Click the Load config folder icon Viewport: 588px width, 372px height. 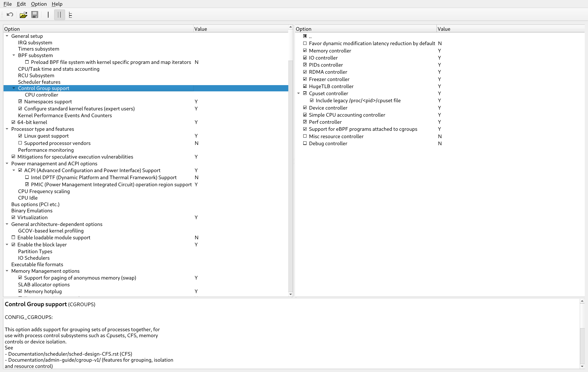(x=23, y=15)
